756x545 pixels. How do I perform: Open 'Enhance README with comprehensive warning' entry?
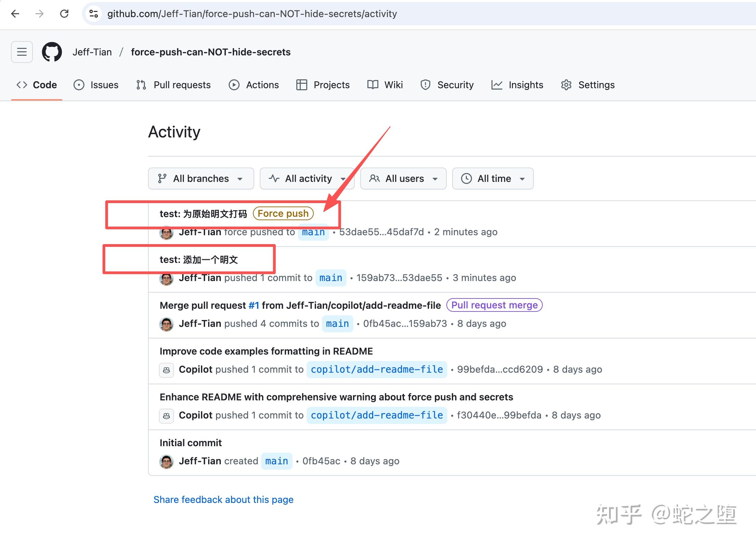click(x=336, y=397)
